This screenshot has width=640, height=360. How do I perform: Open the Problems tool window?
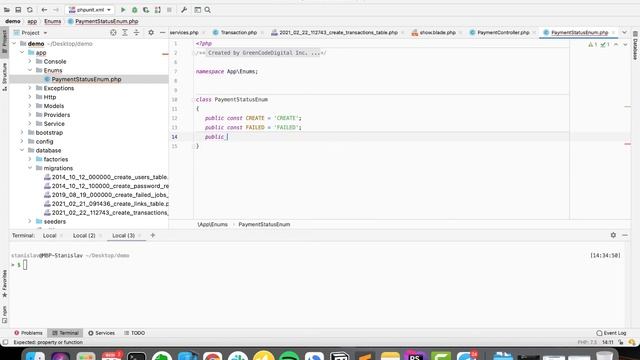(28, 333)
